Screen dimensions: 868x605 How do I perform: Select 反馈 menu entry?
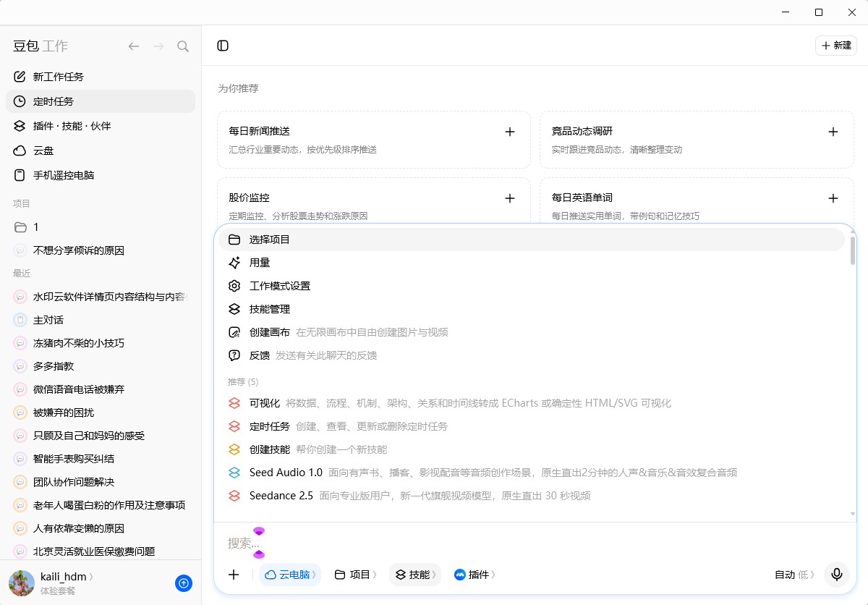coord(532,355)
